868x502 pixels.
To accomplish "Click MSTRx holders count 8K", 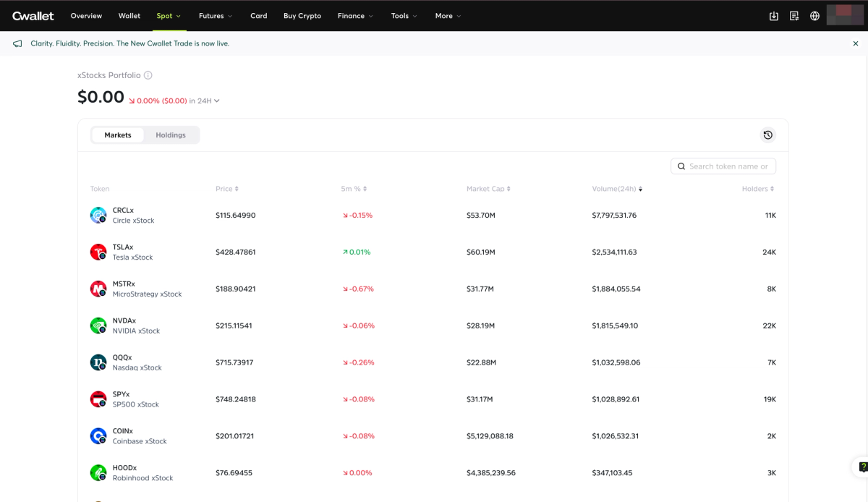I will click(772, 289).
